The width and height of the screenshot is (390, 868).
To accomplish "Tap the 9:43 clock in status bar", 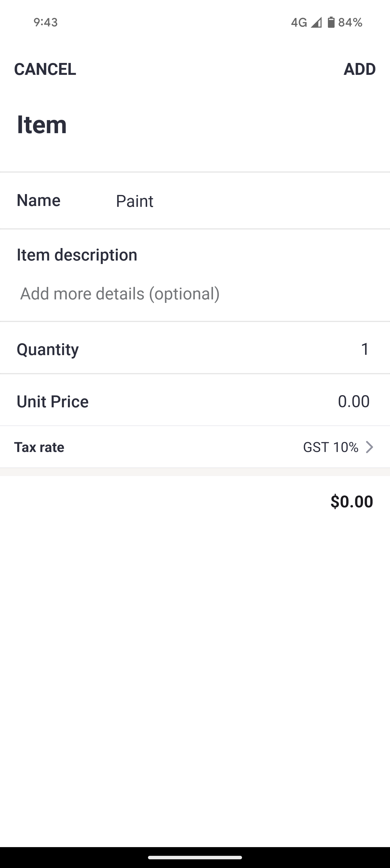I will click(x=46, y=22).
